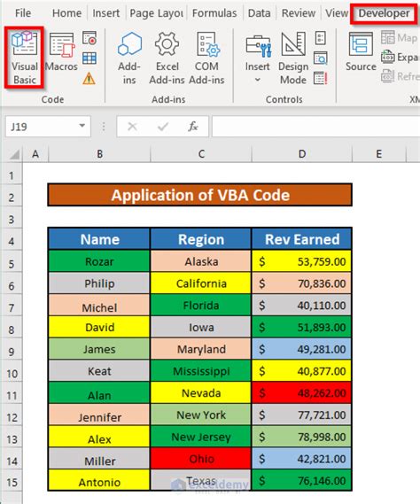Click the Application of VBA Code title cell
Screen dimensions: 420x504
(x=200, y=195)
